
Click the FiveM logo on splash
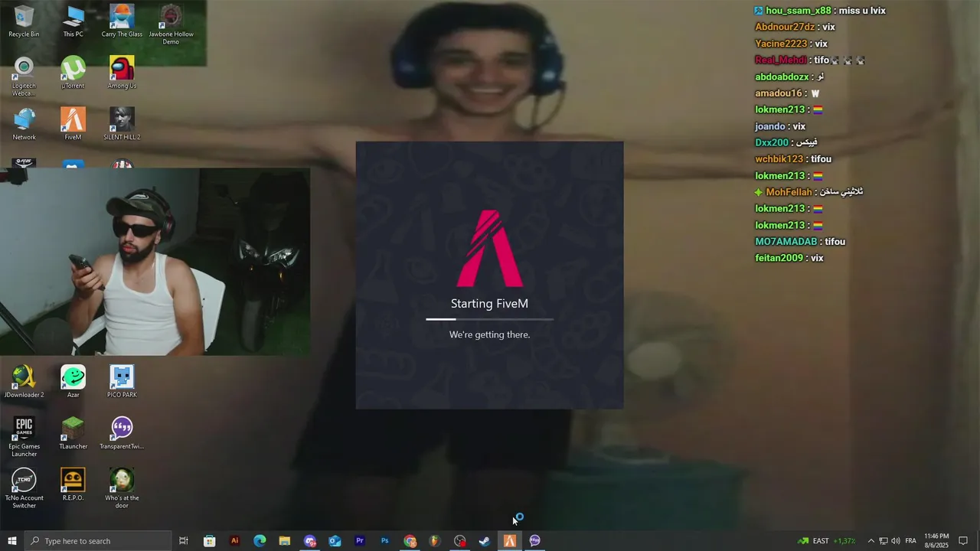tap(490, 248)
